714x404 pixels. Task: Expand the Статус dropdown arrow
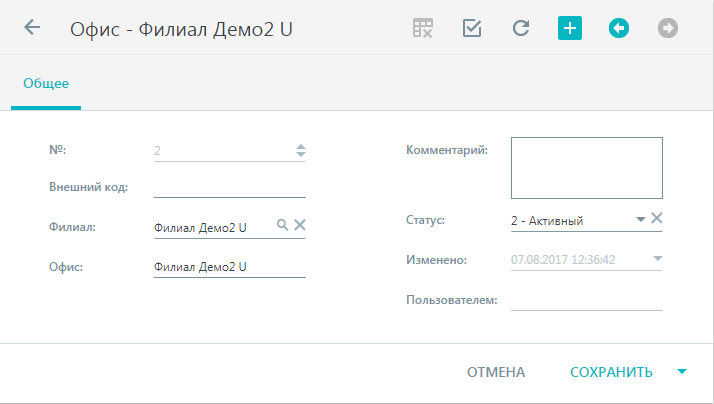[641, 220]
